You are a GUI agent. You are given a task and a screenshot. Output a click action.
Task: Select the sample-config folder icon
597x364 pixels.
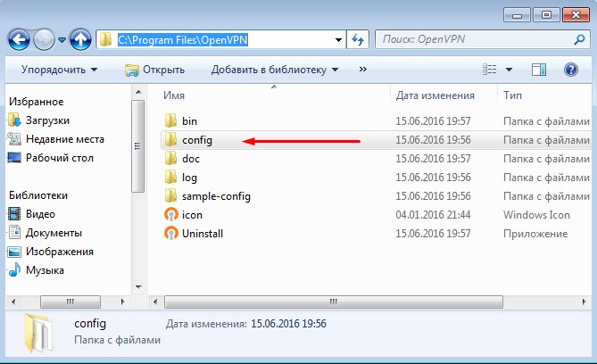[x=170, y=195]
